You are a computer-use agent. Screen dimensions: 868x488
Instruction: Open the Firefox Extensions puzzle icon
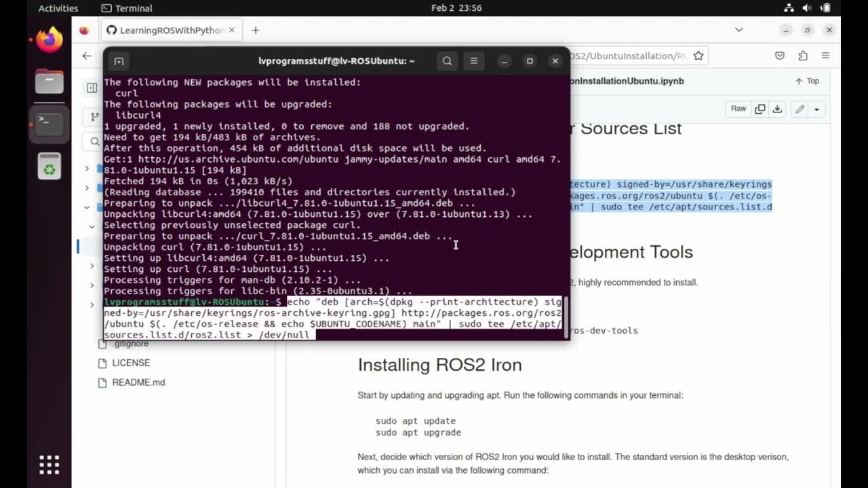point(803,56)
